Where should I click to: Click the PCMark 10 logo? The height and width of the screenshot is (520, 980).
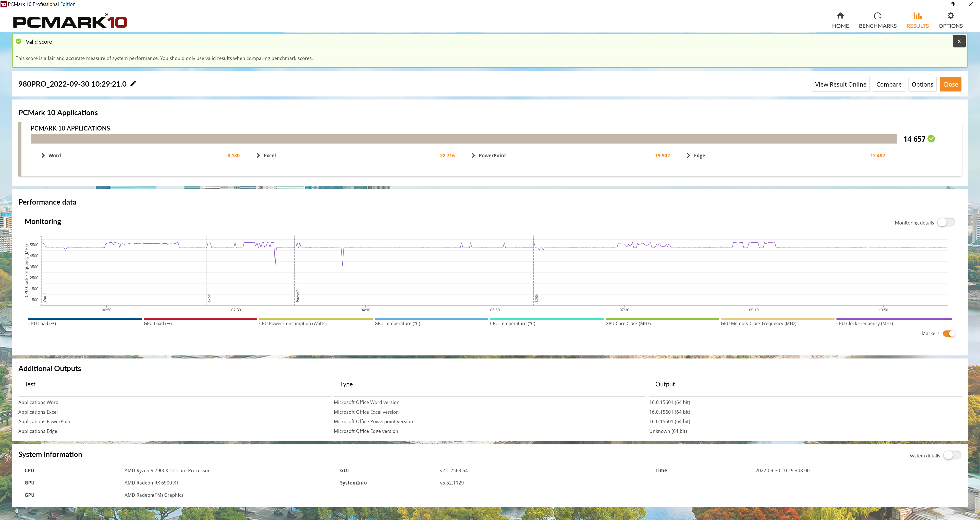click(x=70, y=21)
